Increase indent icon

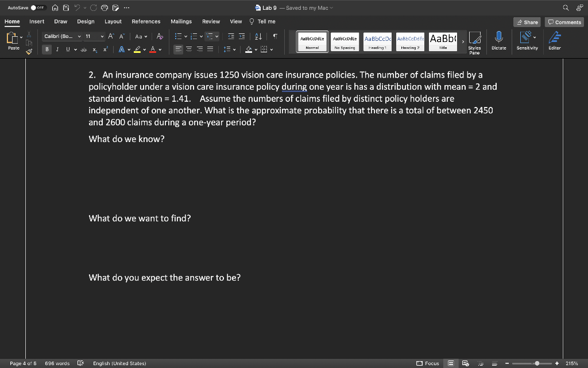coord(242,36)
